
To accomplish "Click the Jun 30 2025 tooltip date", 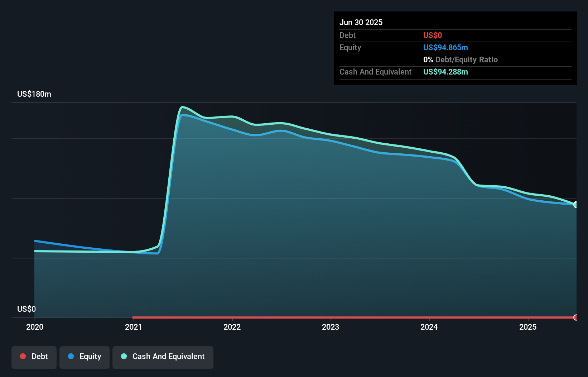I will [x=361, y=22].
